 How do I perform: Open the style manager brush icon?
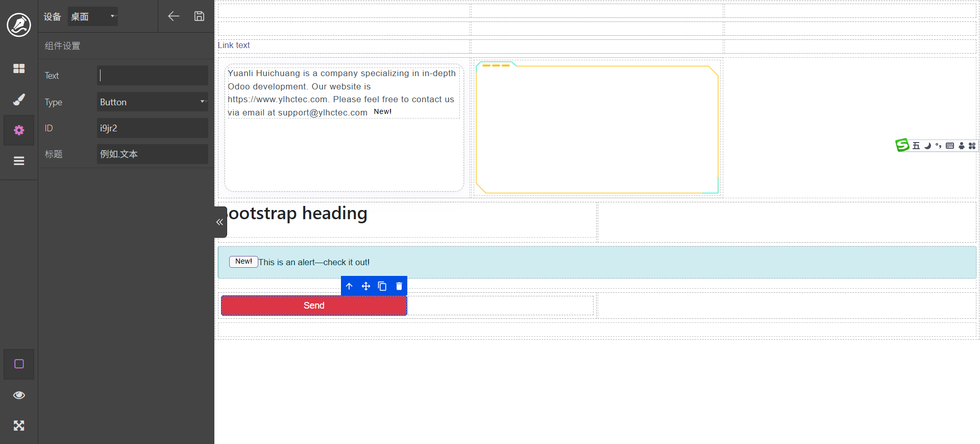[x=19, y=100]
